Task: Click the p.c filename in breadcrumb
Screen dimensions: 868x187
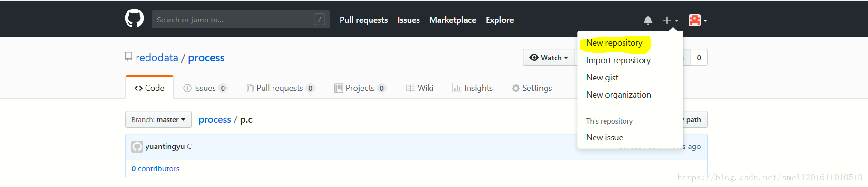Action: point(246,120)
